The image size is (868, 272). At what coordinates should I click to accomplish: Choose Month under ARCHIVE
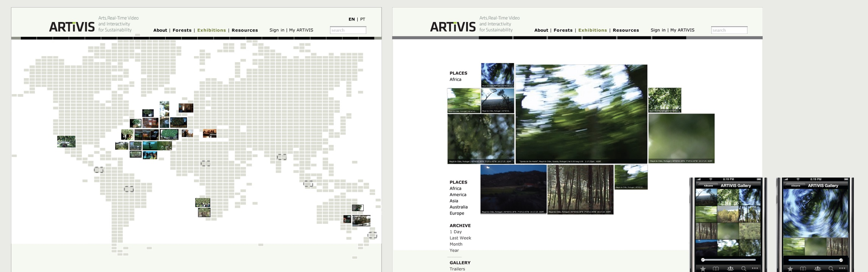pyautogui.click(x=456, y=244)
